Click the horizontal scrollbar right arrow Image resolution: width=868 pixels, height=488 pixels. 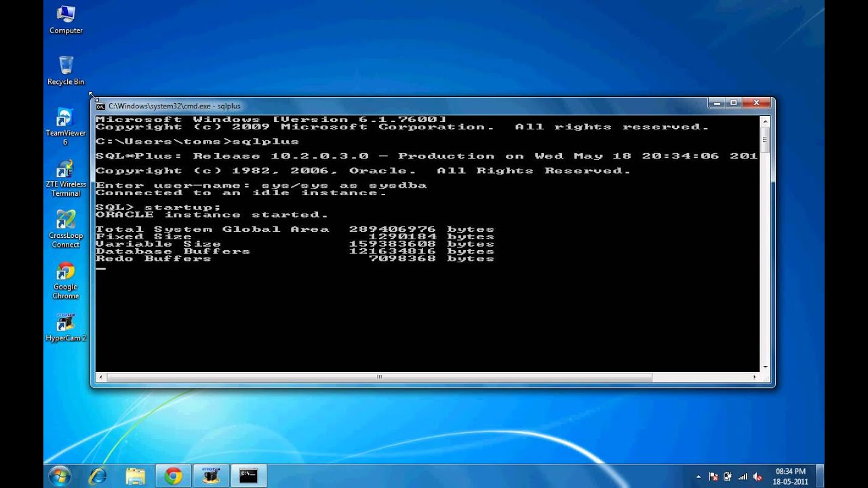(754, 377)
